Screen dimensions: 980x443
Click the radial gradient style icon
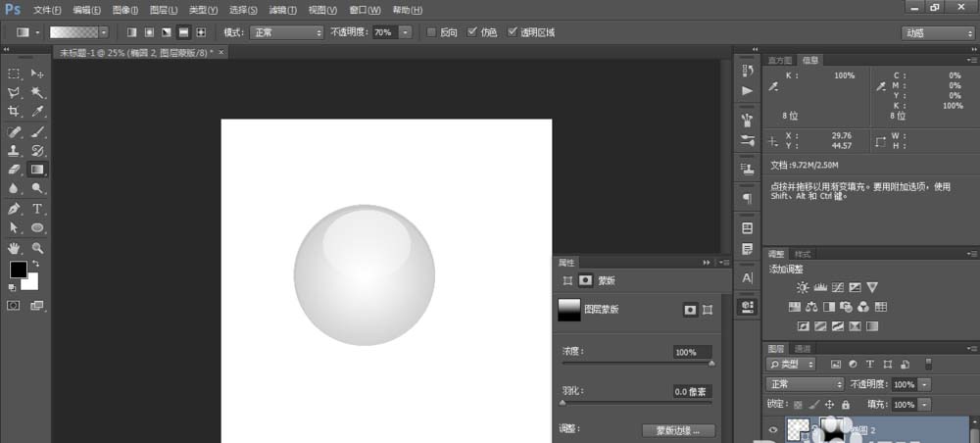(150, 32)
